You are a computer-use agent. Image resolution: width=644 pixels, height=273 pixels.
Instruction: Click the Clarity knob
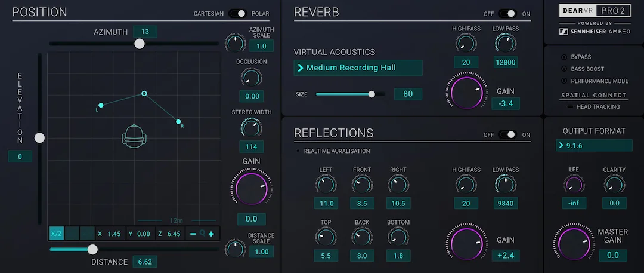point(614,184)
